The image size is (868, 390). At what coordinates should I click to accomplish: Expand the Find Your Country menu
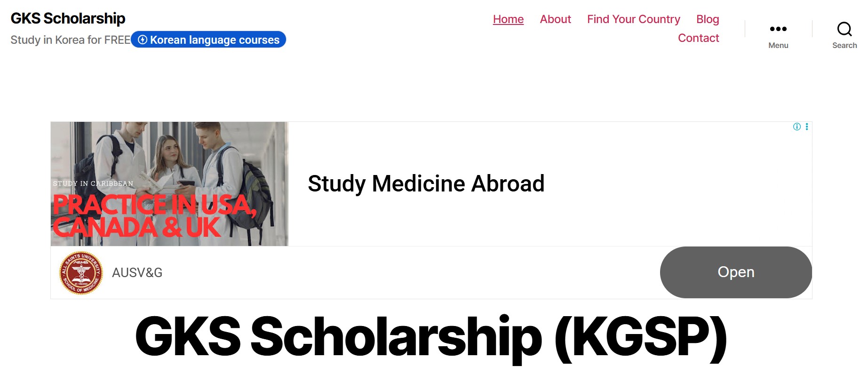[633, 19]
